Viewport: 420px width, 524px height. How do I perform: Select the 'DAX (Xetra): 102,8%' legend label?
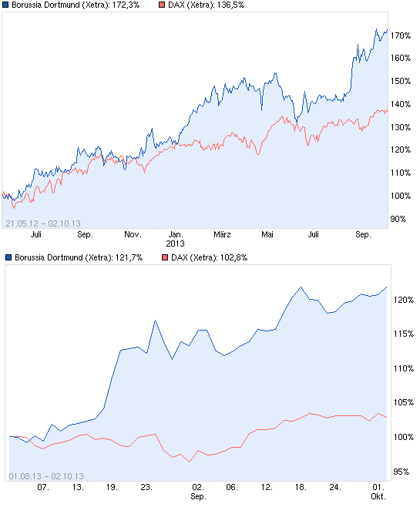point(209,257)
